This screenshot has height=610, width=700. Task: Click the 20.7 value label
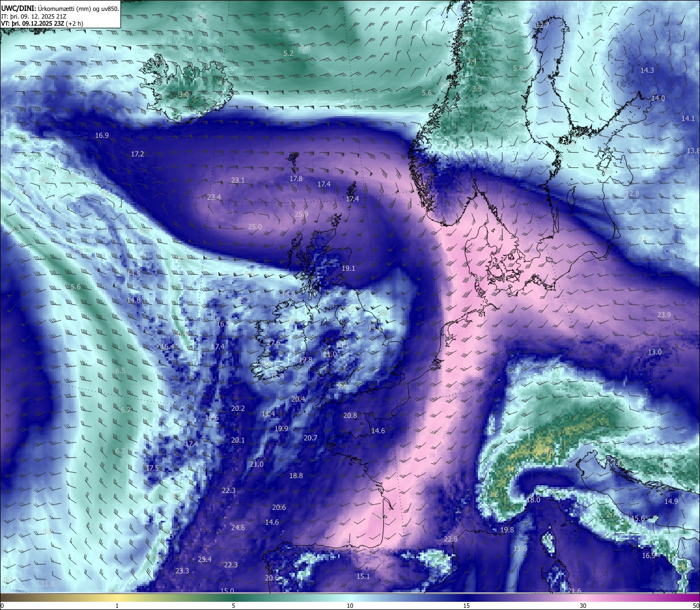(x=310, y=438)
